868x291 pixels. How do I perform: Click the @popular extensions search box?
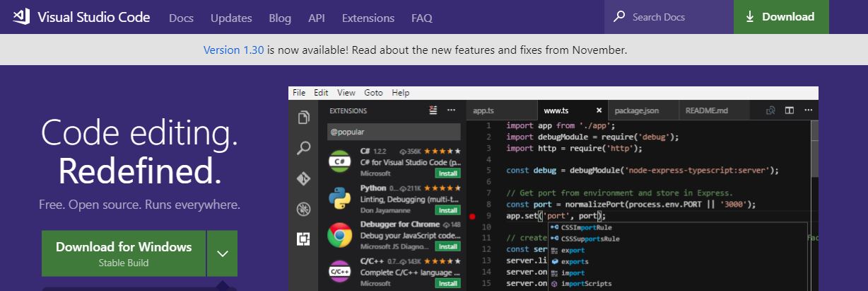tap(394, 132)
